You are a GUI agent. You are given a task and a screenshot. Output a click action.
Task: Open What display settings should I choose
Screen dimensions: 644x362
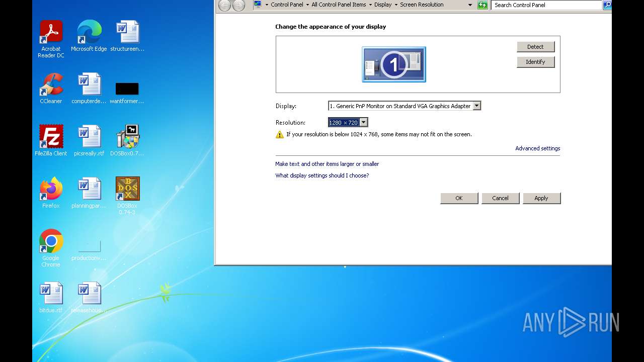pyautogui.click(x=322, y=175)
